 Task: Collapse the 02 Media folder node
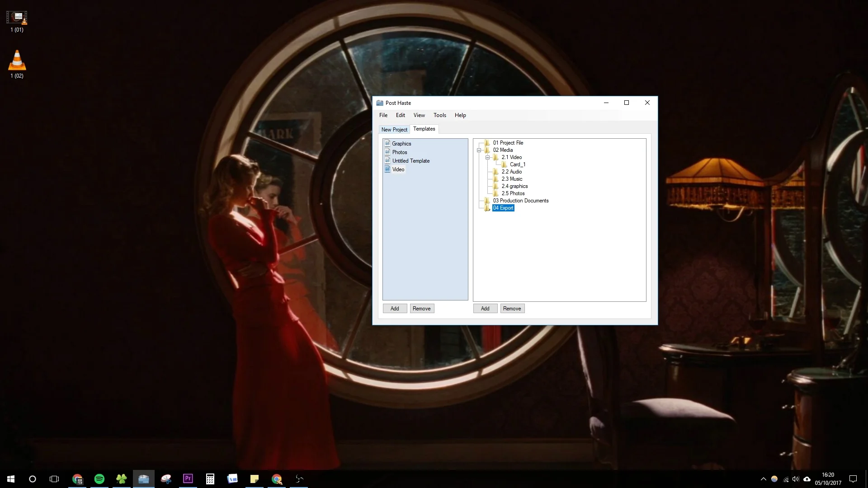(x=479, y=150)
